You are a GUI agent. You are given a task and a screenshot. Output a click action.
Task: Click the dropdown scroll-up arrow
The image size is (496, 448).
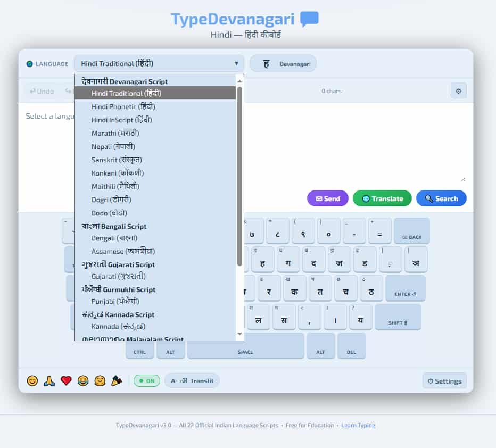pos(240,81)
